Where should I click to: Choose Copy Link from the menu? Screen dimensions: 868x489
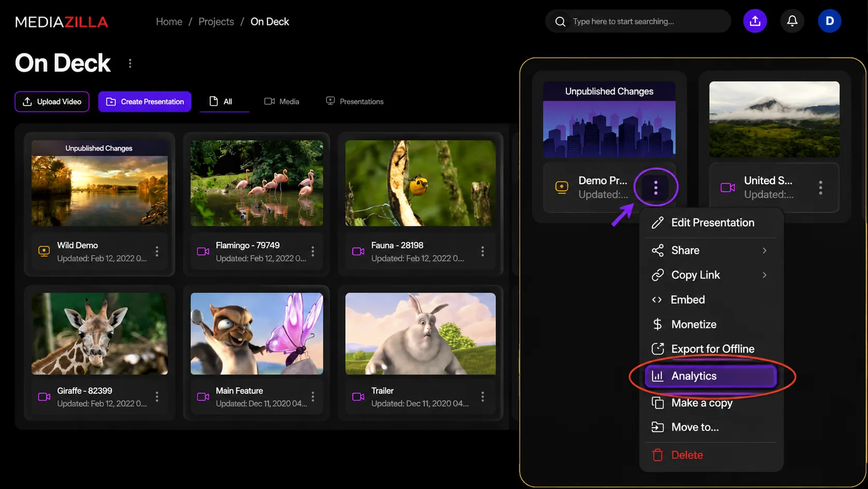pyautogui.click(x=711, y=275)
